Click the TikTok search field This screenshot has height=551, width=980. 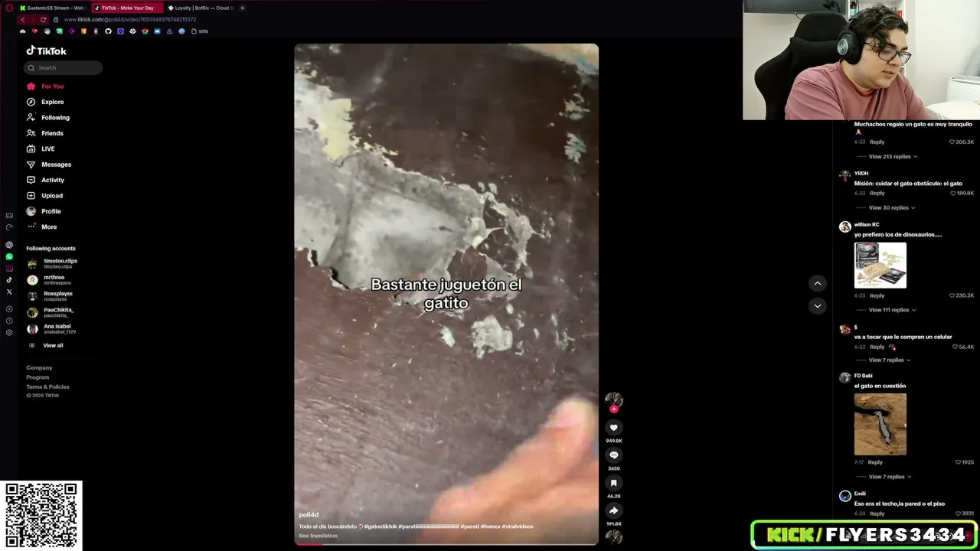[63, 67]
